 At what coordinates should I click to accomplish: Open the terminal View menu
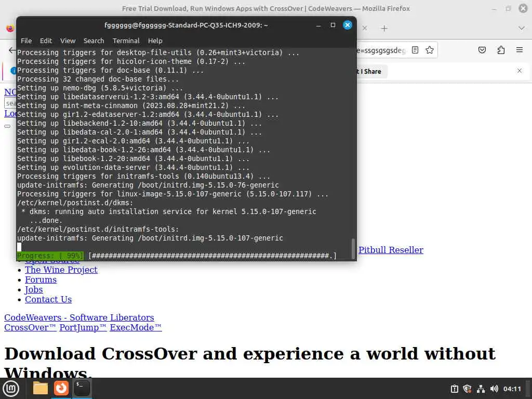coord(68,41)
